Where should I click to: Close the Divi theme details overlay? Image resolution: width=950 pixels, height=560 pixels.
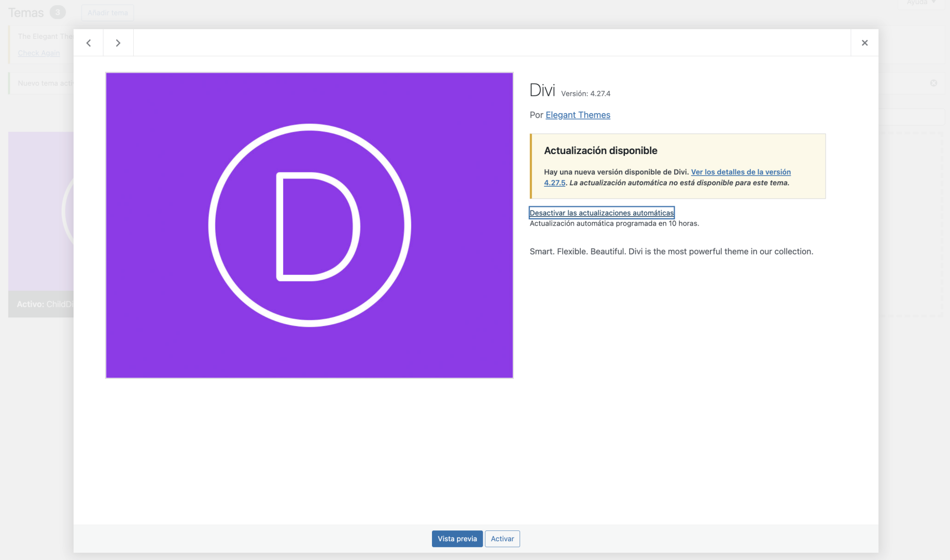tap(864, 43)
